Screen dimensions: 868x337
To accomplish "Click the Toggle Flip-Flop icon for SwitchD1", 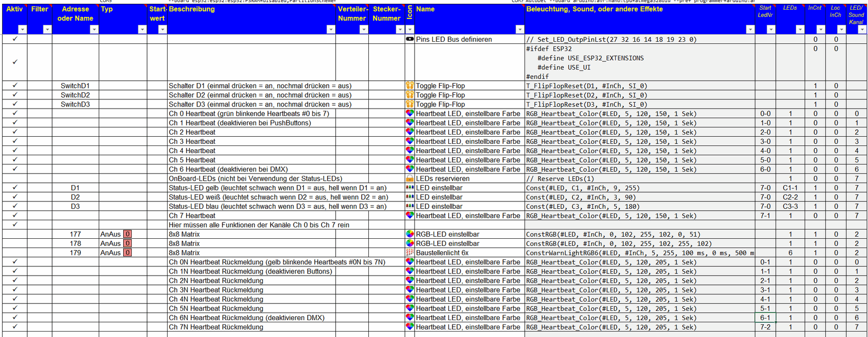I will (x=410, y=86).
